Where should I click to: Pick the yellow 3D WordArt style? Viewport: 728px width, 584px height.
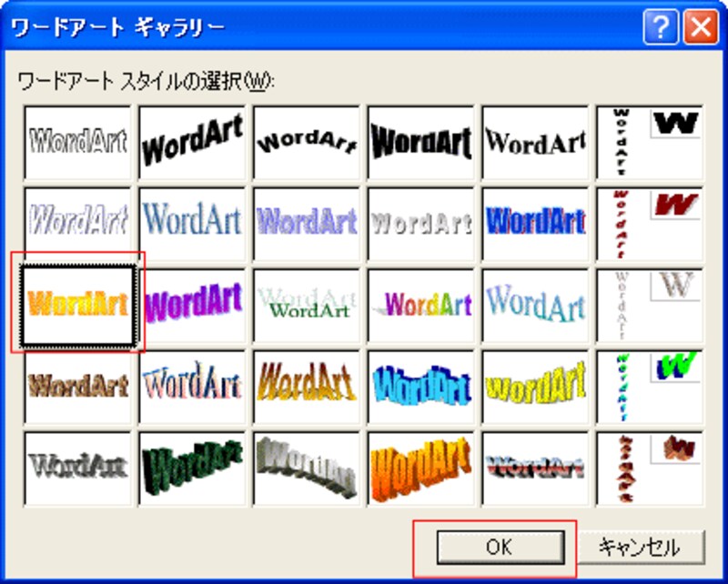535,388
